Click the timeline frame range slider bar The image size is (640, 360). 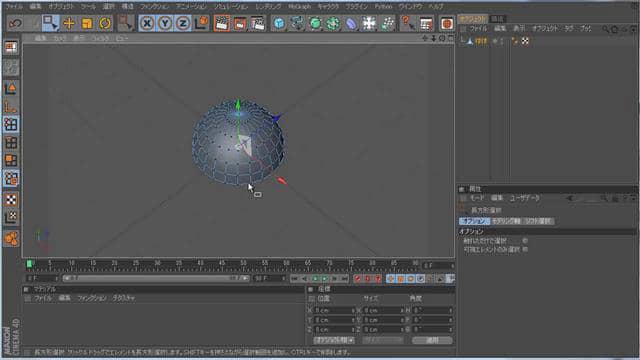click(x=156, y=278)
